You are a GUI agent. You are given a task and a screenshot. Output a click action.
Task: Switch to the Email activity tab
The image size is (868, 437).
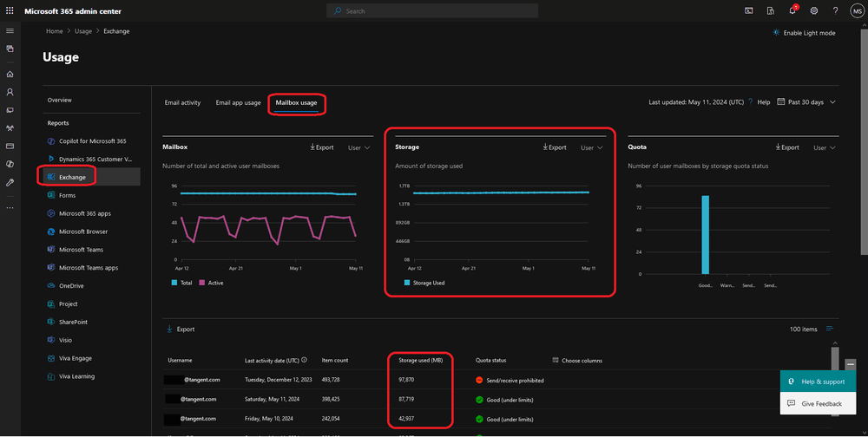click(x=182, y=102)
